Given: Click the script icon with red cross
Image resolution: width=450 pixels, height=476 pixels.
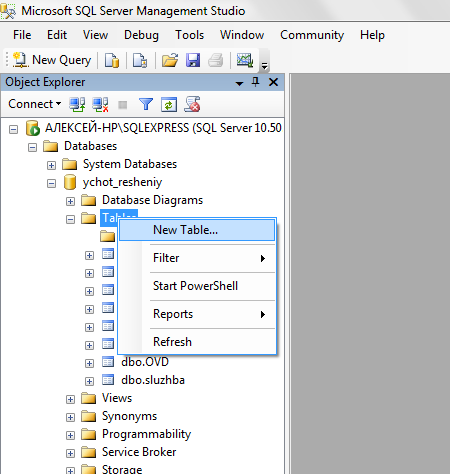Looking at the screenshot, I should click(x=192, y=104).
